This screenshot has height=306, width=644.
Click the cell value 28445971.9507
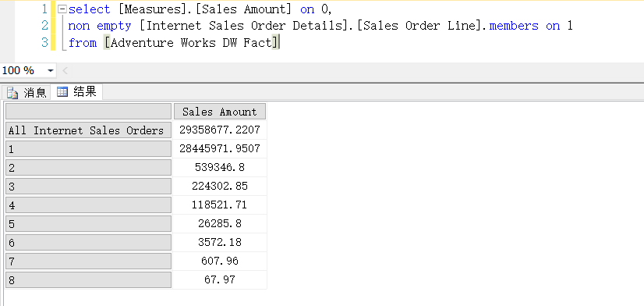(220, 148)
